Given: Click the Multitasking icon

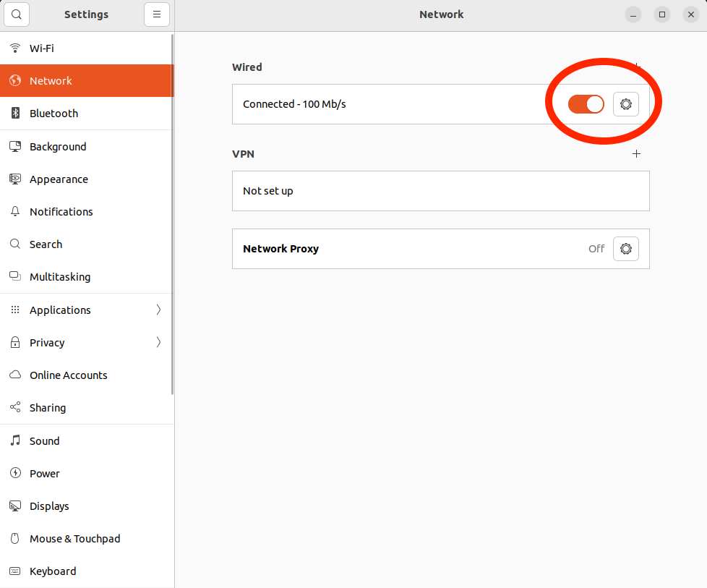Looking at the screenshot, I should point(15,276).
